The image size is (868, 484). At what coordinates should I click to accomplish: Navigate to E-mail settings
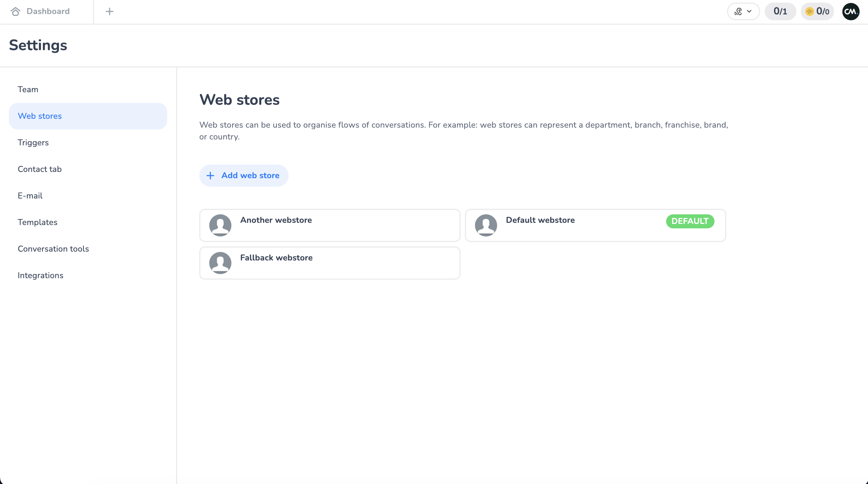pyautogui.click(x=30, y=196)
